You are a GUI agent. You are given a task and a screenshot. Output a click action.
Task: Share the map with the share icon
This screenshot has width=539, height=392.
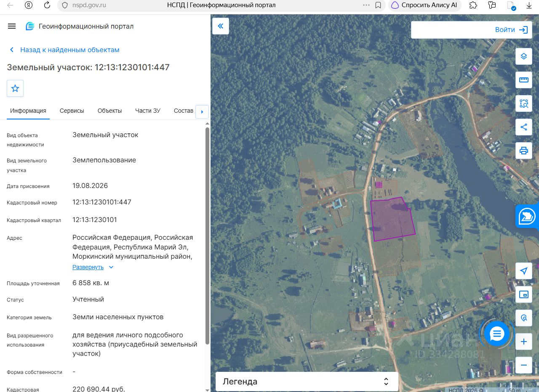coord(524,127)
